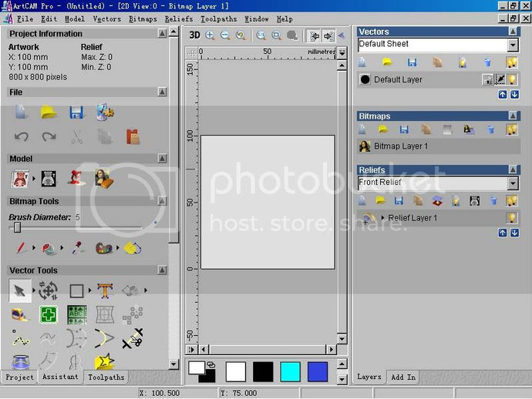
Task: Click the Undo arrow icon
Action: click(22, 137)
